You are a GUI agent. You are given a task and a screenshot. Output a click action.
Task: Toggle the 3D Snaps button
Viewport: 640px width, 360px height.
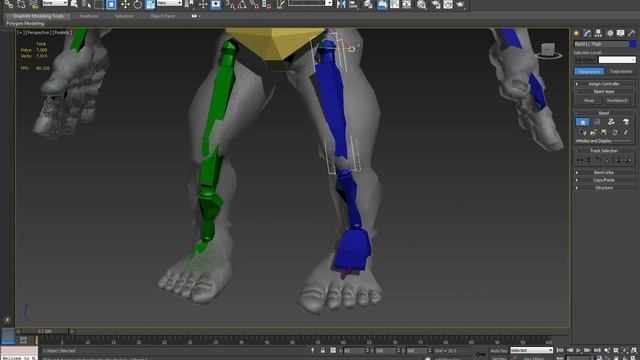231,4
